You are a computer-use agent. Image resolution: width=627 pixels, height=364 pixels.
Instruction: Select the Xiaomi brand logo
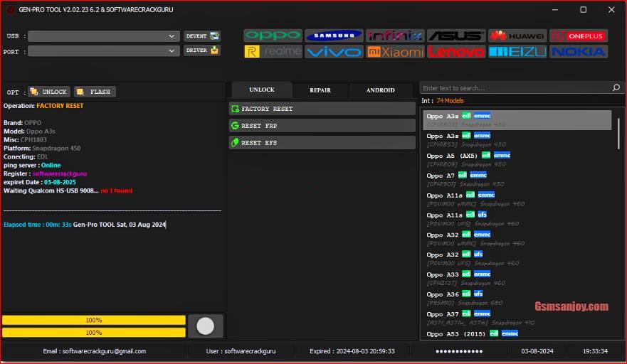(395, 52)
